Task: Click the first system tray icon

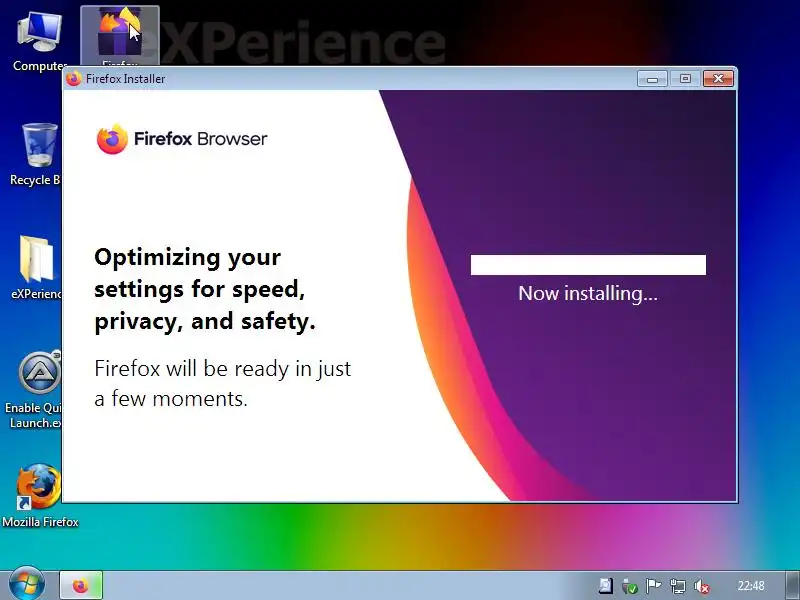Action: tap(606, 586)
